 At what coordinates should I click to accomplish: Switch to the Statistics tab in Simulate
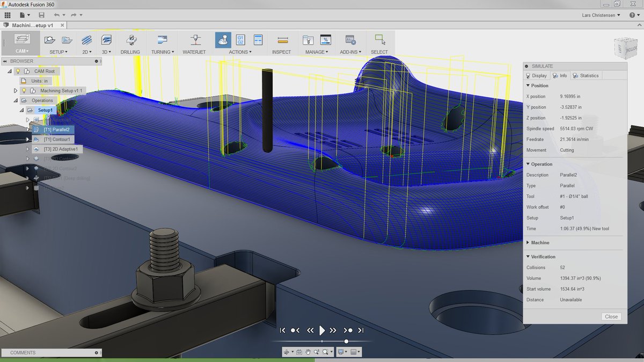click(x=586, y=76)
